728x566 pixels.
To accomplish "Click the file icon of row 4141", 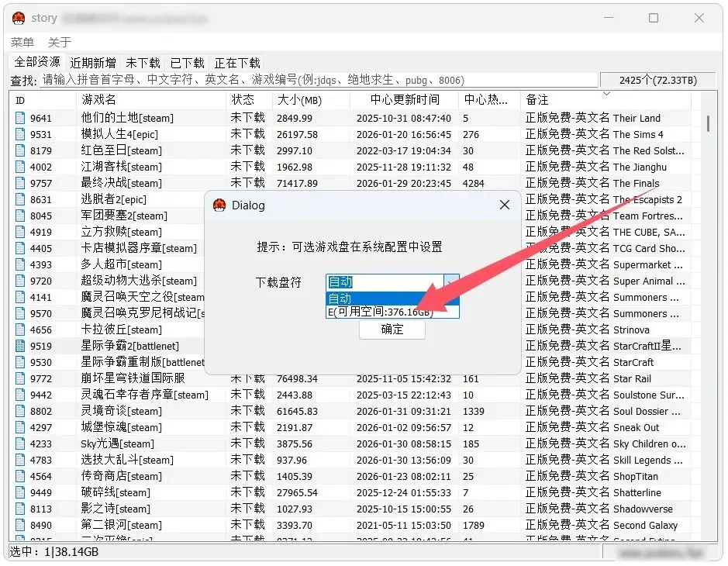I will point(20,297).
